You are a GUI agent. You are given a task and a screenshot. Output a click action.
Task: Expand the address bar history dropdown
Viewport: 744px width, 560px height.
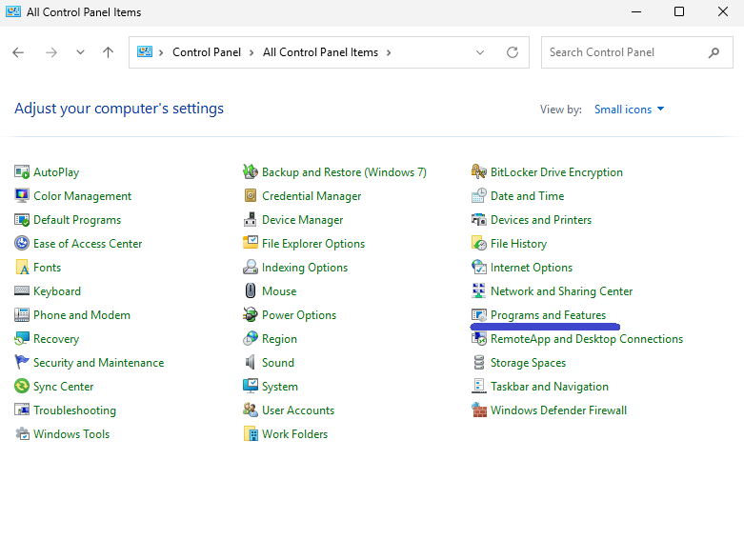tap(480, 52)
